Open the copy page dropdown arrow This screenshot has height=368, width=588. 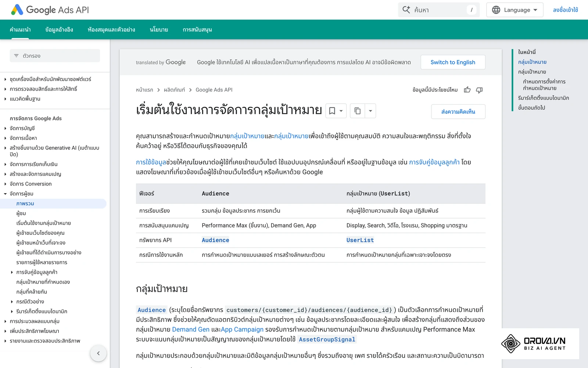370,111
